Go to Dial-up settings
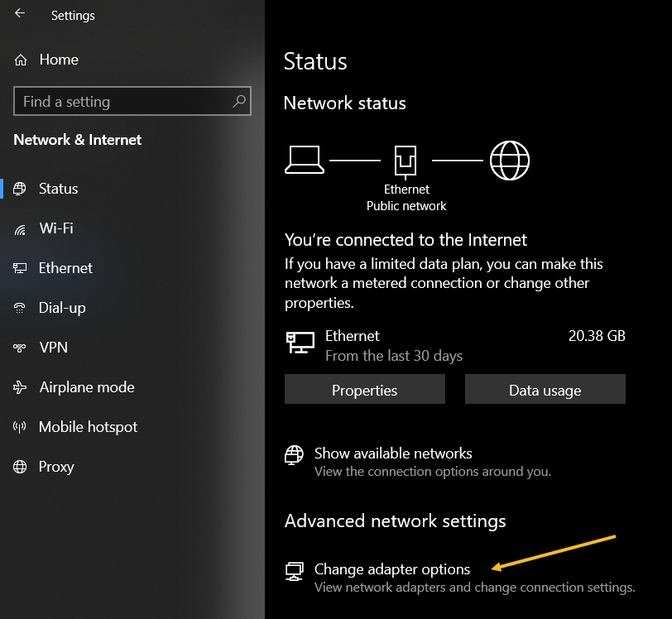 (x=62, y=308)
